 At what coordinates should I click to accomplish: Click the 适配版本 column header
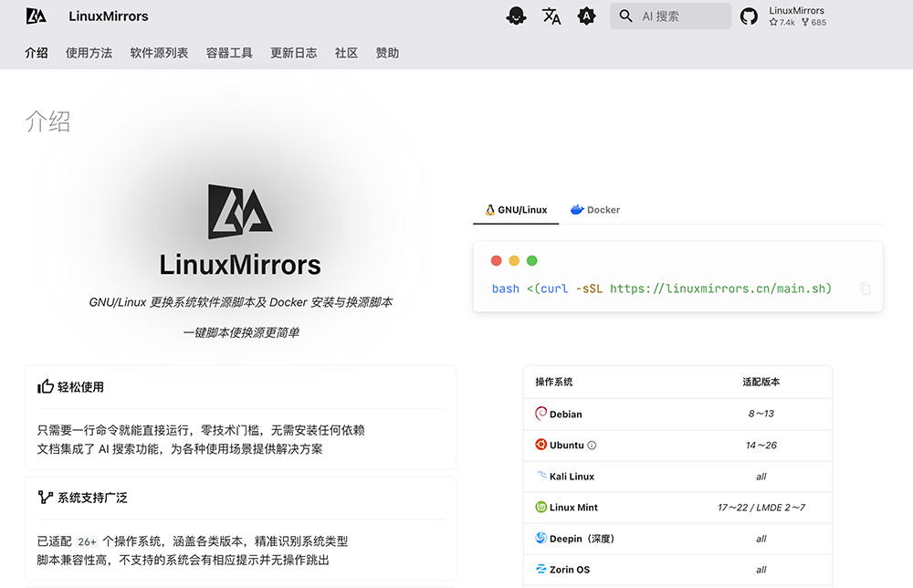[761, 382]
